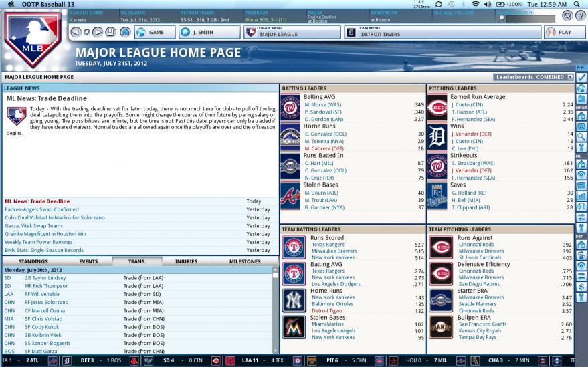Open Cubs Deal Volstad to Marlins story
Image resolution: width=588 pixels, height=367 pixels.
tap(55, 217)
